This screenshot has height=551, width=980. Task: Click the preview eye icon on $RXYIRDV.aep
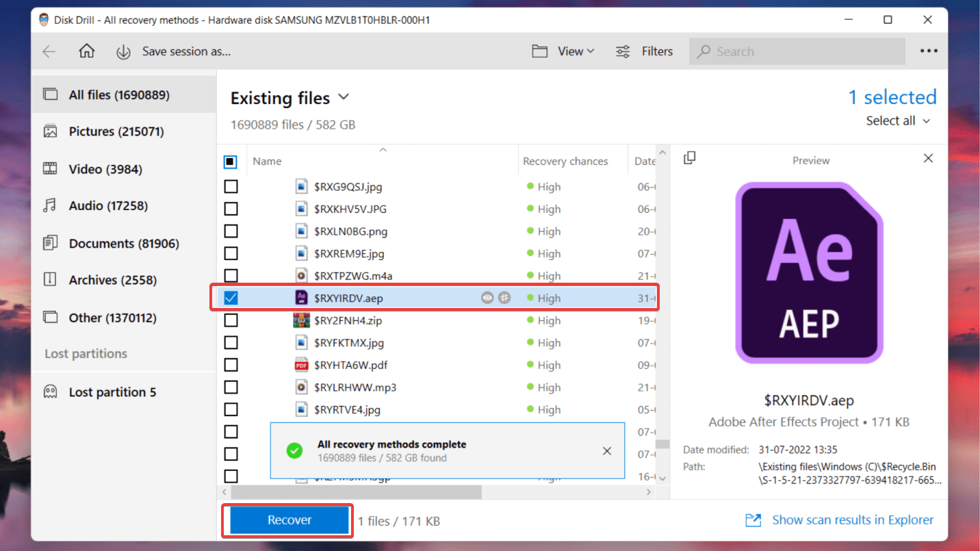coord(487,298)
